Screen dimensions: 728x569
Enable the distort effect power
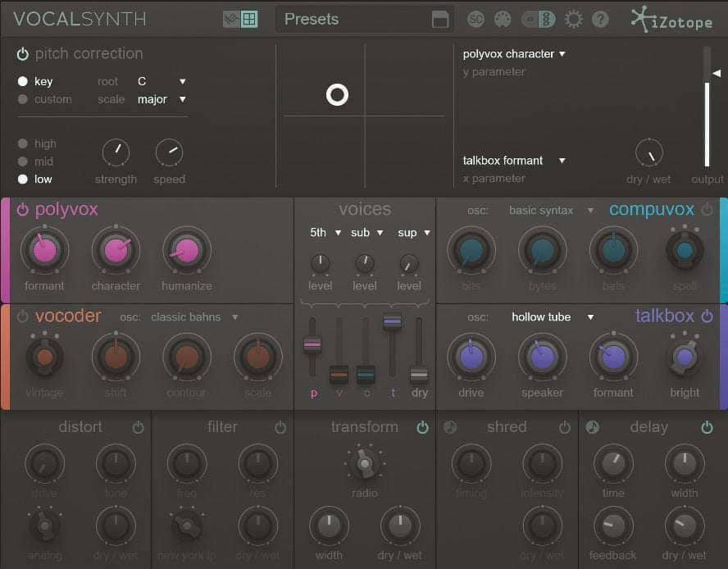[x=138, y=428]
